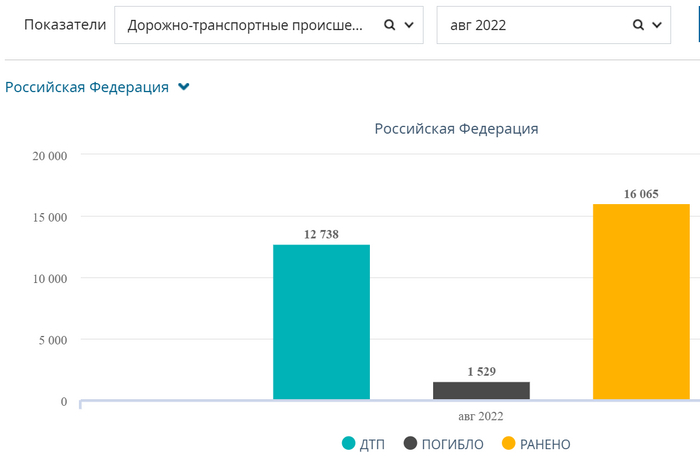Click the Российская Федерация region link above the chart
Viewport: 700px width, 460px height.
click(87, 87)
